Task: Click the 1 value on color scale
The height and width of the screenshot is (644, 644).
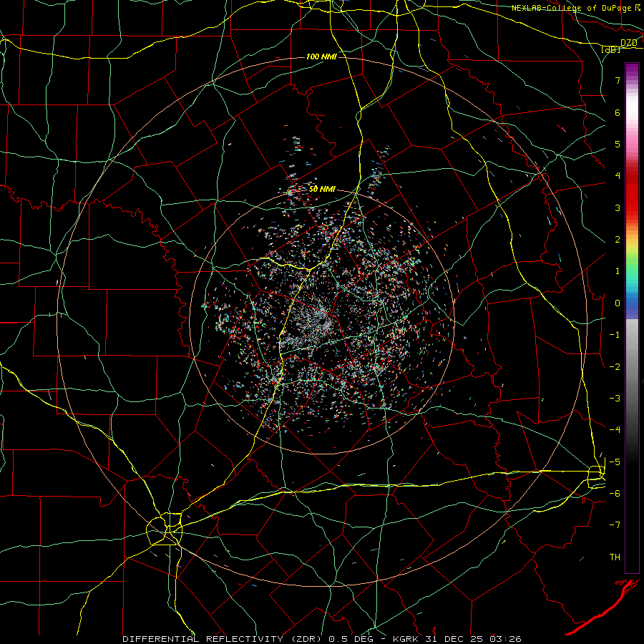Action: pos(618,271)
